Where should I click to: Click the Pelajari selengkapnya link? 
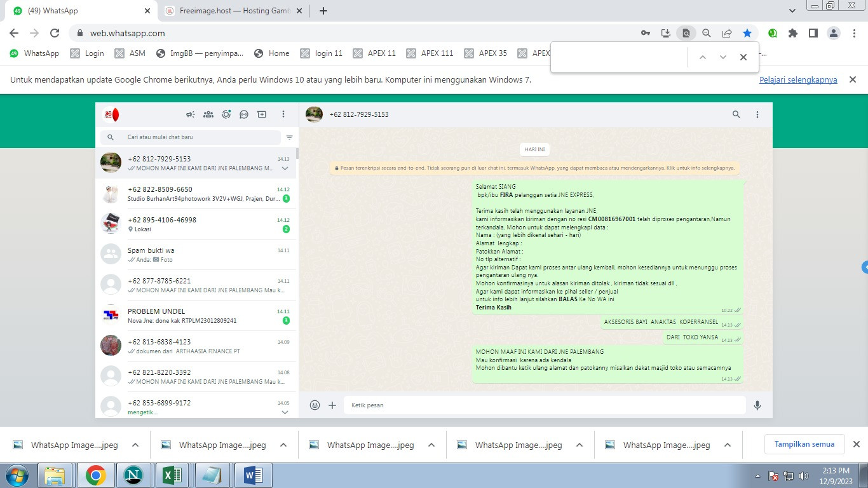[798, 80]
